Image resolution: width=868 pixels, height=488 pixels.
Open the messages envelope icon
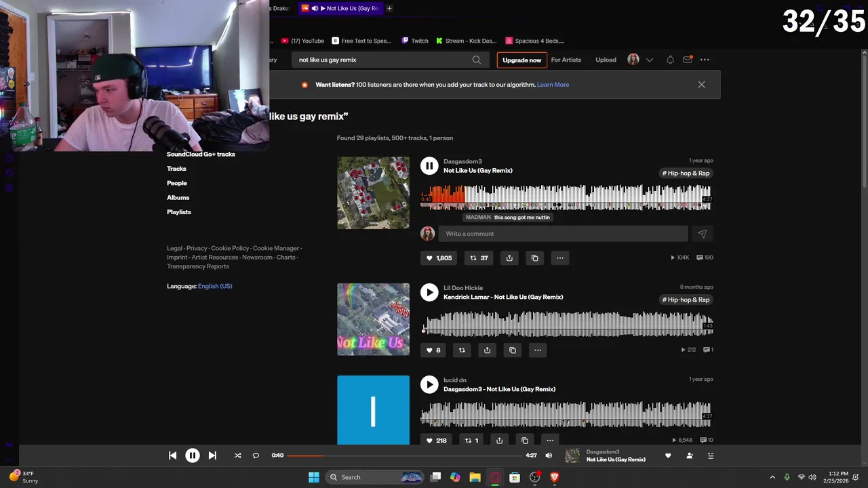[688, 60]
